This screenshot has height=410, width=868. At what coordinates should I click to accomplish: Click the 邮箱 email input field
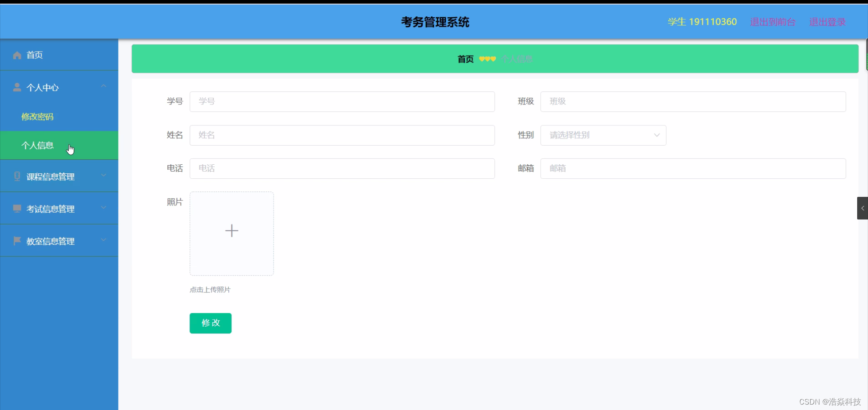[x=693, y=168]
